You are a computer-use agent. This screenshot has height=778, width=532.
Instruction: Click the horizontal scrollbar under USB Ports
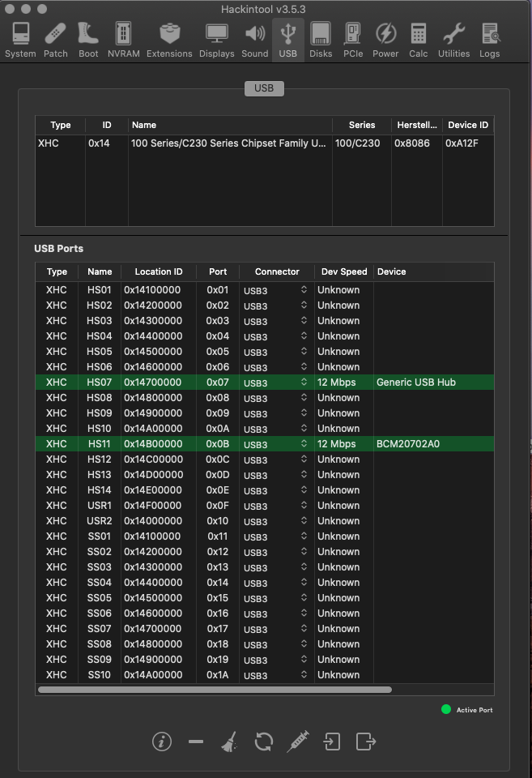pos(215,690)
